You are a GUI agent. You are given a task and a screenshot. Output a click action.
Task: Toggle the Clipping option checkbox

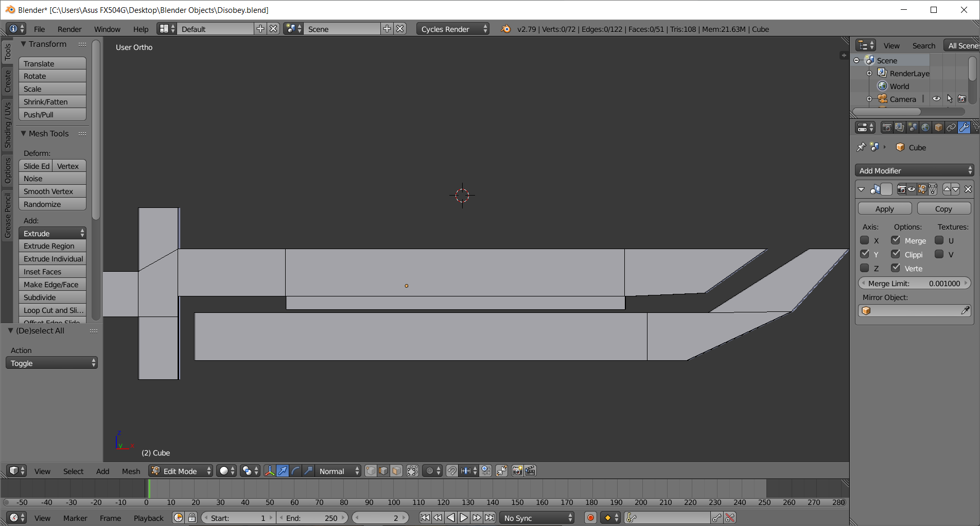coord(896,254)
